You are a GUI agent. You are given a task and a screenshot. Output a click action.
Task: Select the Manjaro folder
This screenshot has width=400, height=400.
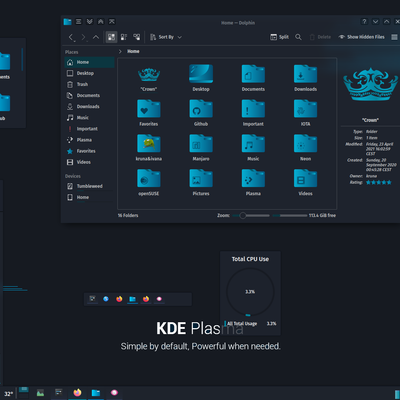pos(201,148)
